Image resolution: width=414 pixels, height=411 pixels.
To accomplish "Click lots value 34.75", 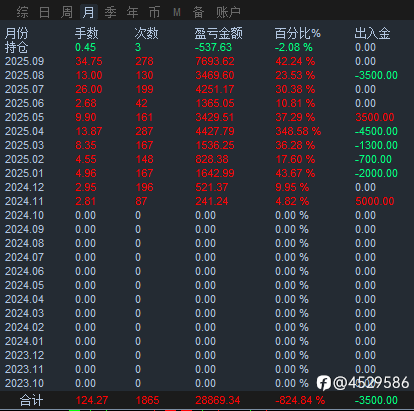I will [89, 61].
